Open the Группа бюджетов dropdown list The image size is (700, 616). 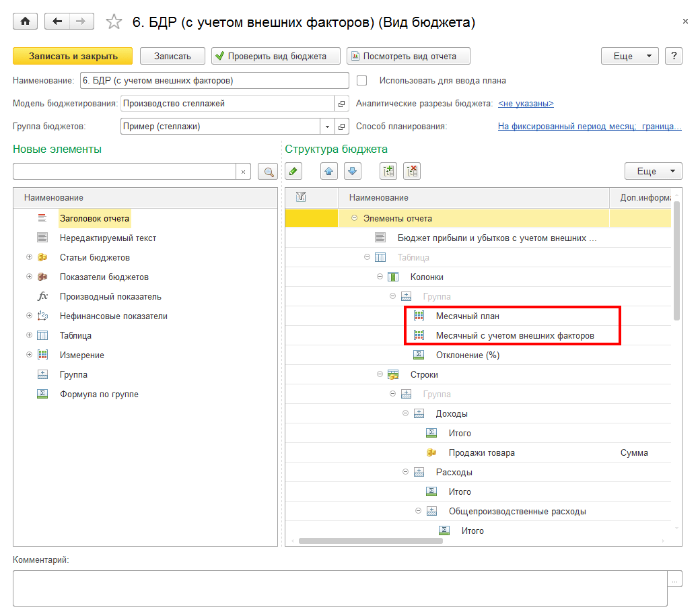328,127
